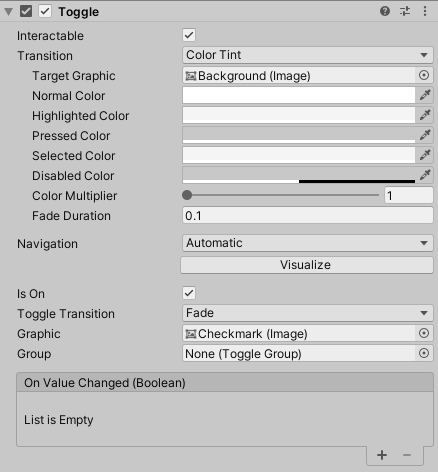Use eyedropper for Pressed Color
Screen dimensions: 438x472
[425, 135]
